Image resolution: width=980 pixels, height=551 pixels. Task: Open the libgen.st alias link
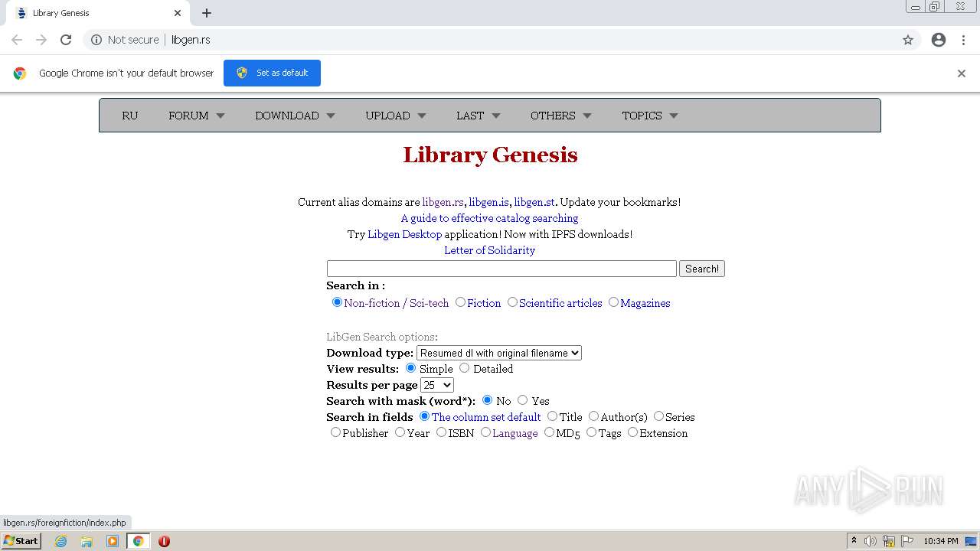[534, 202]
